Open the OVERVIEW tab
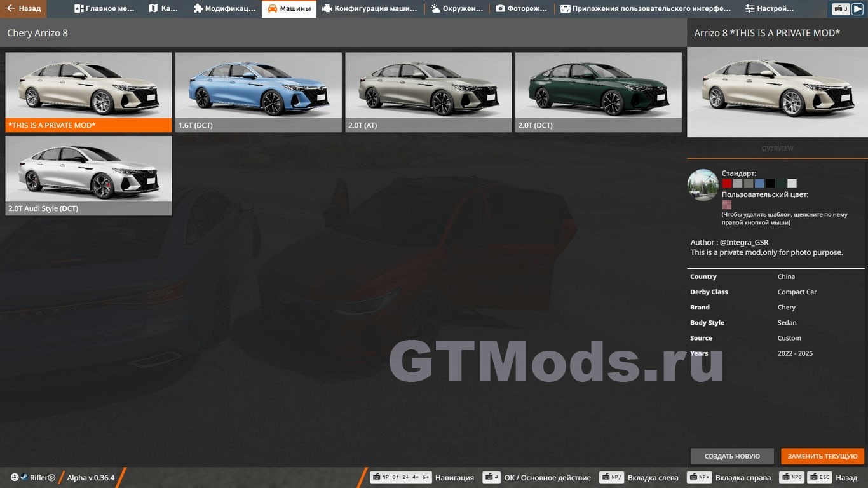Image resolution: width=868 pixels, height=488 pixels. (777, 148)
